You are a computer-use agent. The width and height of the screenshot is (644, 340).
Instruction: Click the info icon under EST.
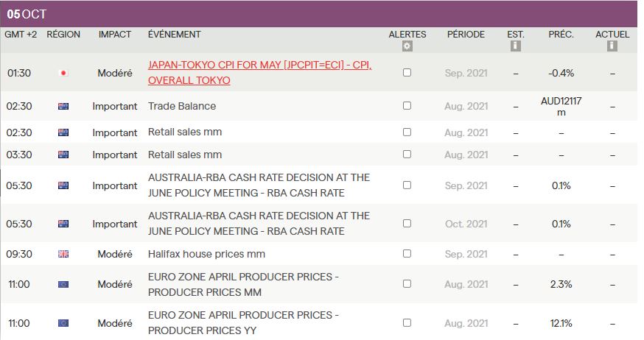coord(516,46)
